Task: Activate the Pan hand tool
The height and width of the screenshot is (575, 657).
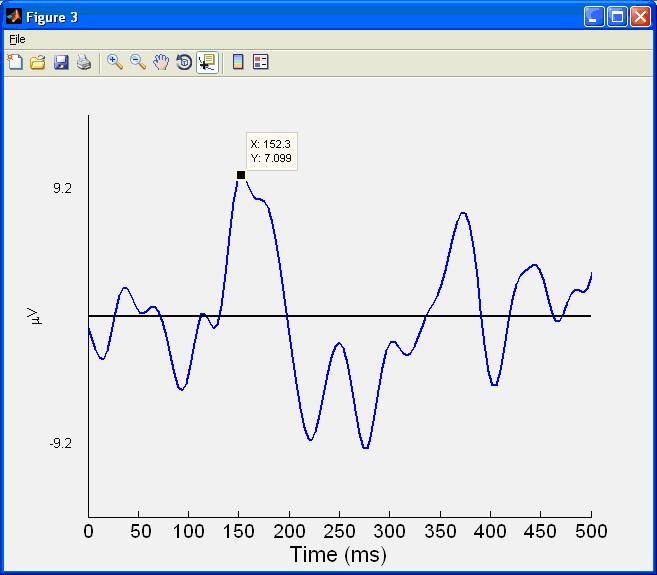Action: (161, 62)
